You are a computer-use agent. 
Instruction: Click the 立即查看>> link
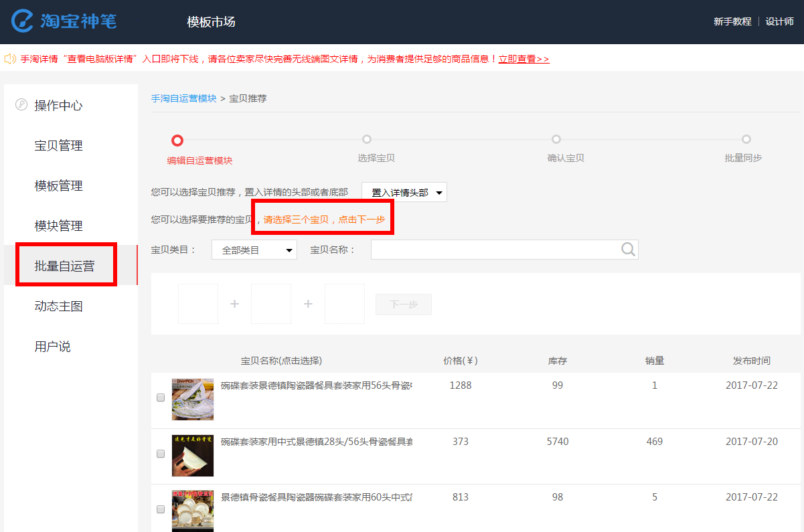(524, 59)
